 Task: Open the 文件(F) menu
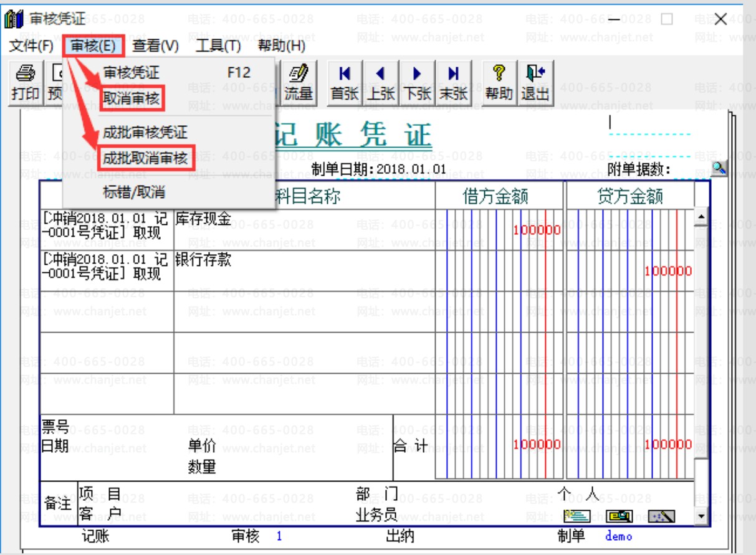[32, 45]
